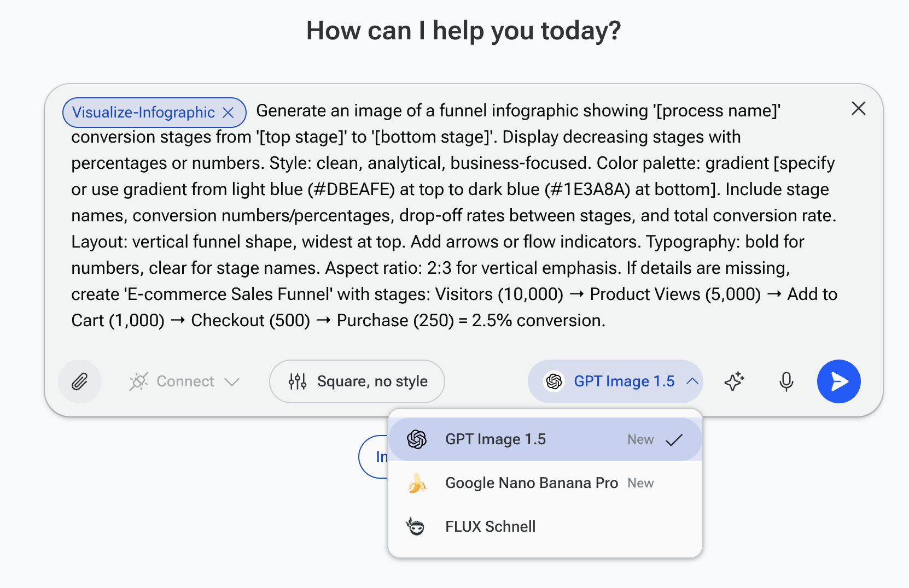
Task: Click the OpenAI icon in the dropdown list
Action: 417,439
